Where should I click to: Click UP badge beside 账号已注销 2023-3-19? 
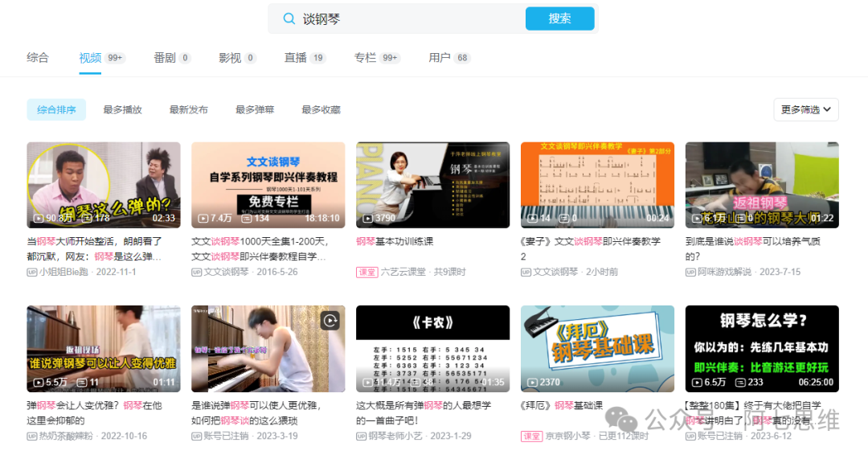coord(197,436)
